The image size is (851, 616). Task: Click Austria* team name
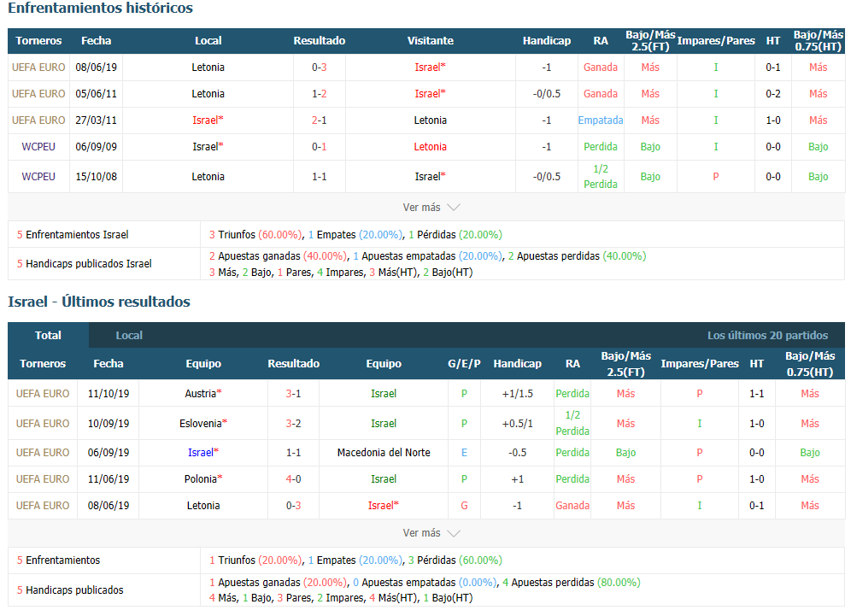click(203, 394)
